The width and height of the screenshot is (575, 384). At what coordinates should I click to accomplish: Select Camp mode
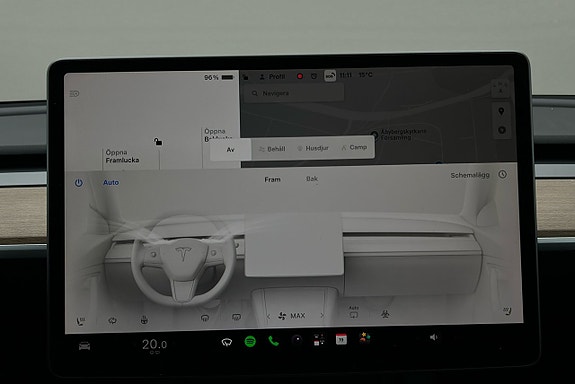click(x=354, y=147)
